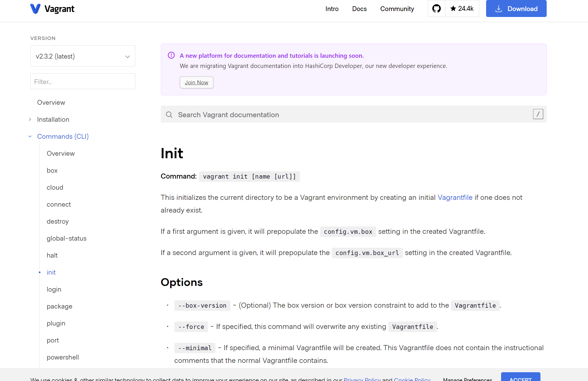Click the download arrow icon

(x=499, y=9)
